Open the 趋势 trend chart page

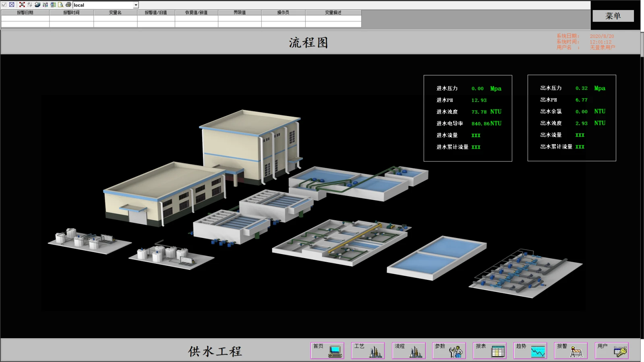[530, 350]
